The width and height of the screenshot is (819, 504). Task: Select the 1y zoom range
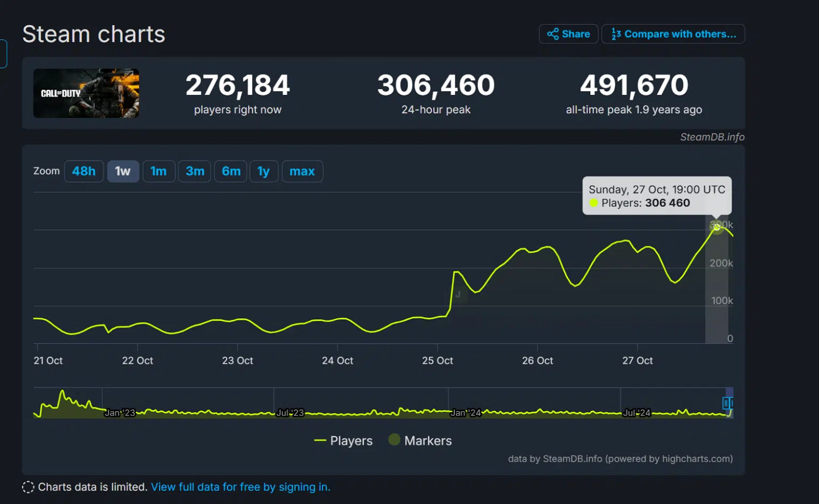pos(264,171)
